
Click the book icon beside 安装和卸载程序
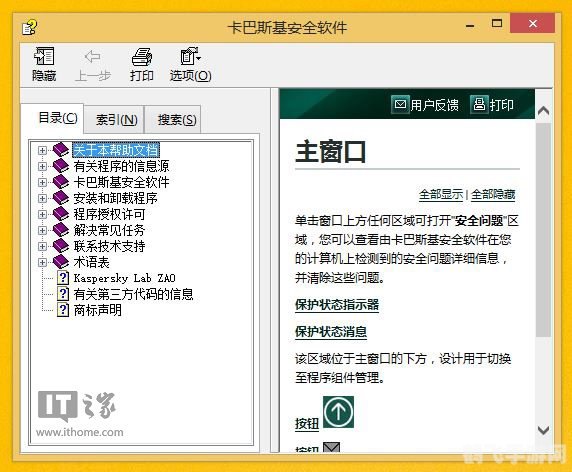pyautogui.click(x=61, y=198)
